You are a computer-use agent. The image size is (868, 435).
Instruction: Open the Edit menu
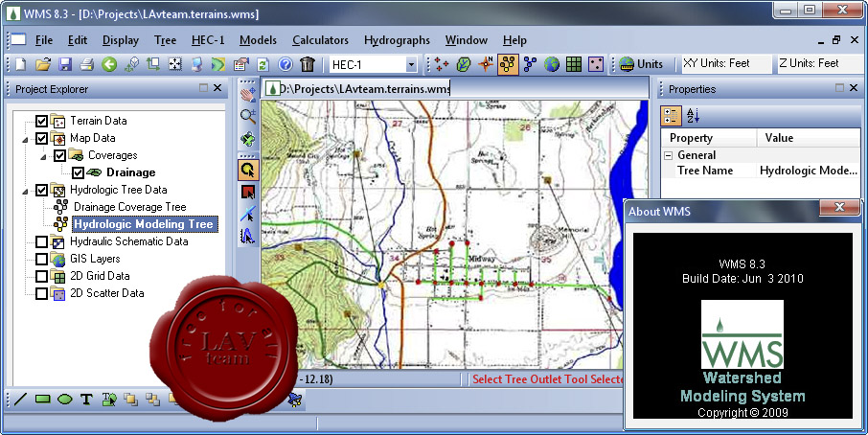(x=78, y=40)
